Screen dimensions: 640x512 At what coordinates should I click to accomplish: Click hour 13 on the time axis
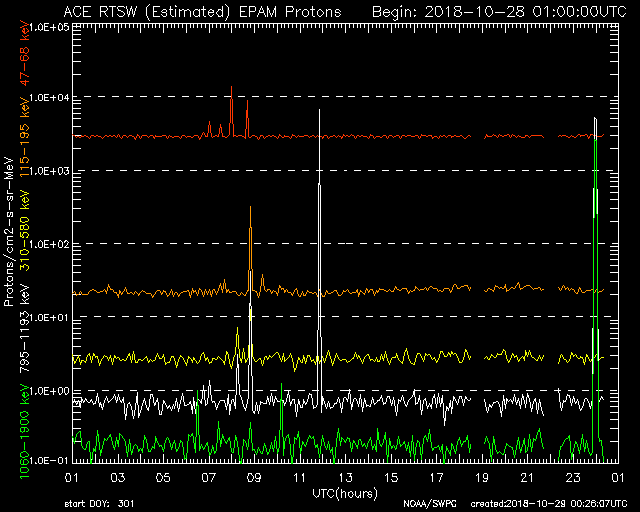coord(345,478)
